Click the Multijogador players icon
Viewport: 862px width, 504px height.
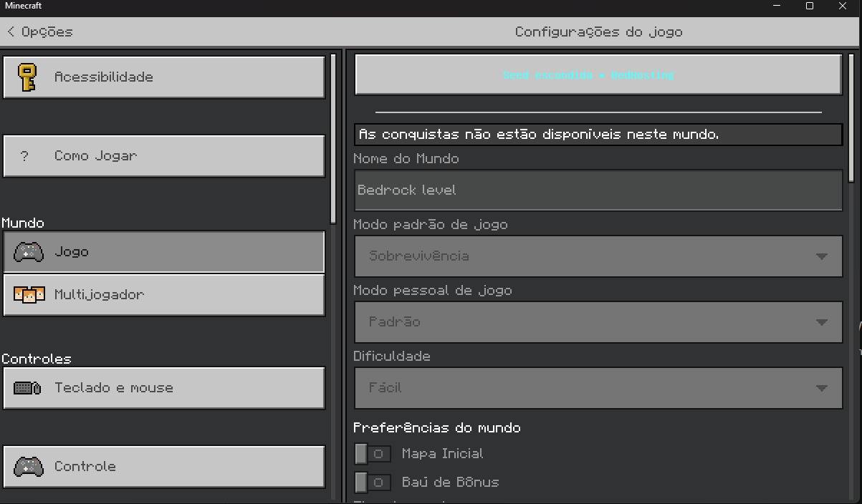click(x=28, y=295)
